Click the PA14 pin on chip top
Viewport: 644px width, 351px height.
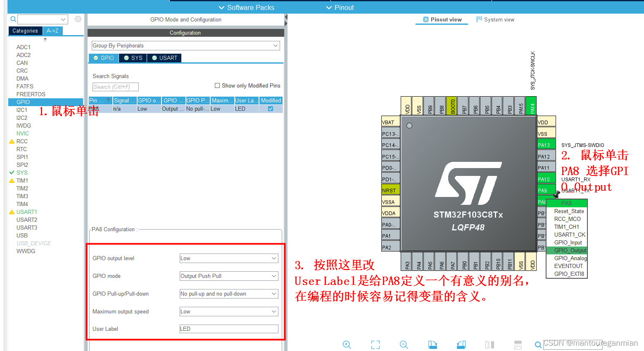531,105
